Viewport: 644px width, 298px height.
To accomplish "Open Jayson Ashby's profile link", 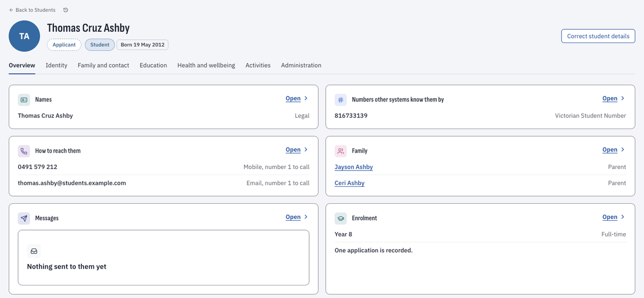I will tap(353, 167).
